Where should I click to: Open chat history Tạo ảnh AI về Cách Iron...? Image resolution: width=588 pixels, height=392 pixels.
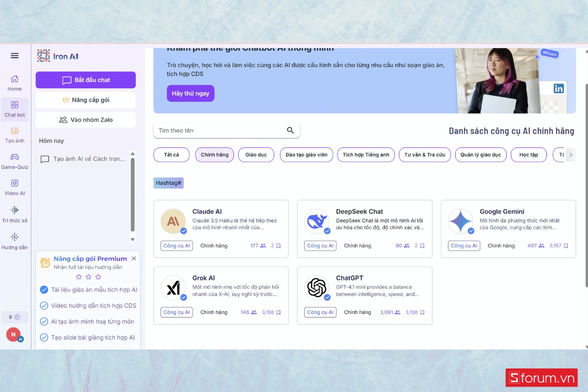tap(83, 159)
